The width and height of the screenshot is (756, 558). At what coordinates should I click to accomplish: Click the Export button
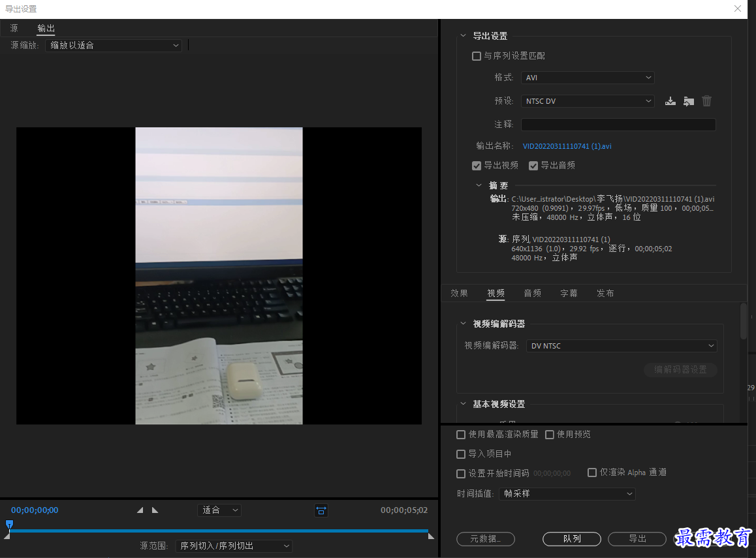[x=637, y=538]
